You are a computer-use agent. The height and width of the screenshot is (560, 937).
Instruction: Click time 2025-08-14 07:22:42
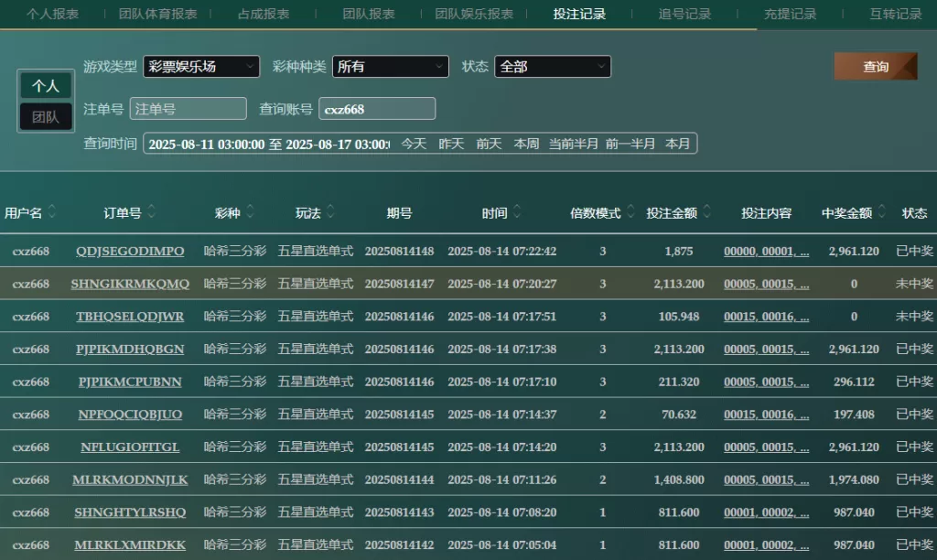pyautogui.click(x=502, y=251)
